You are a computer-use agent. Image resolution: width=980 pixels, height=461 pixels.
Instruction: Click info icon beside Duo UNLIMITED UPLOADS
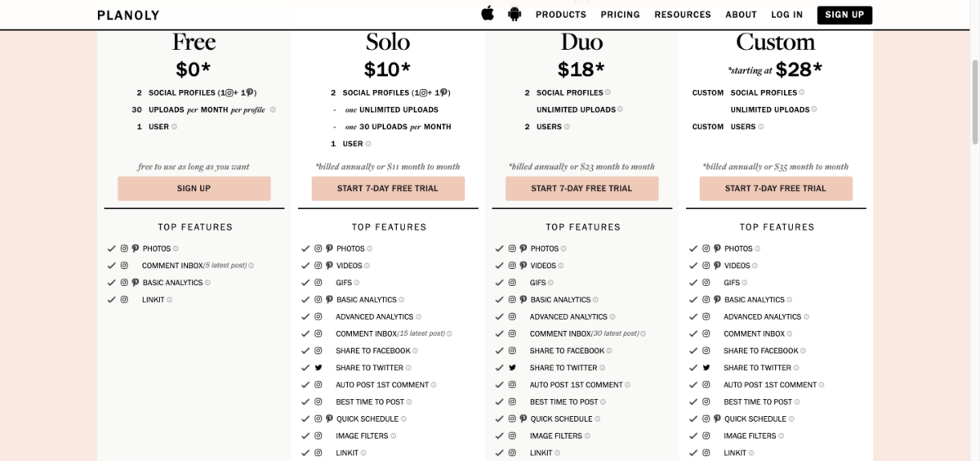click(621, 110)
